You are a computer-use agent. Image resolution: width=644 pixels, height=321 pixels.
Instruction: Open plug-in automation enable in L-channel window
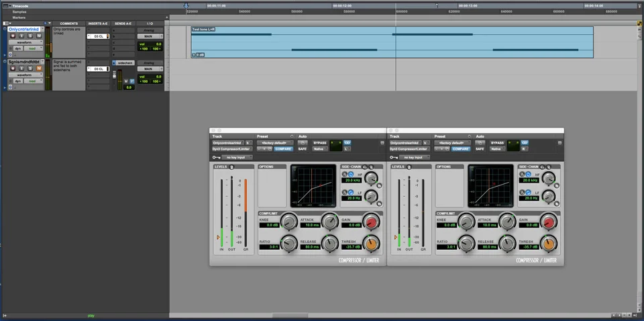[x=303, y=142]
